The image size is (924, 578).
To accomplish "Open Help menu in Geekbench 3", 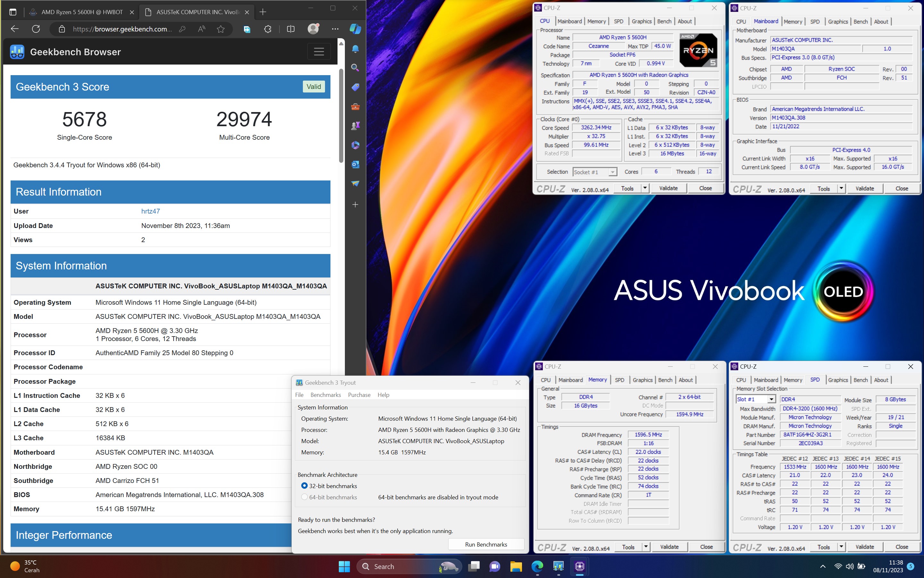I will pyautogui.click(x=383, y=395).
